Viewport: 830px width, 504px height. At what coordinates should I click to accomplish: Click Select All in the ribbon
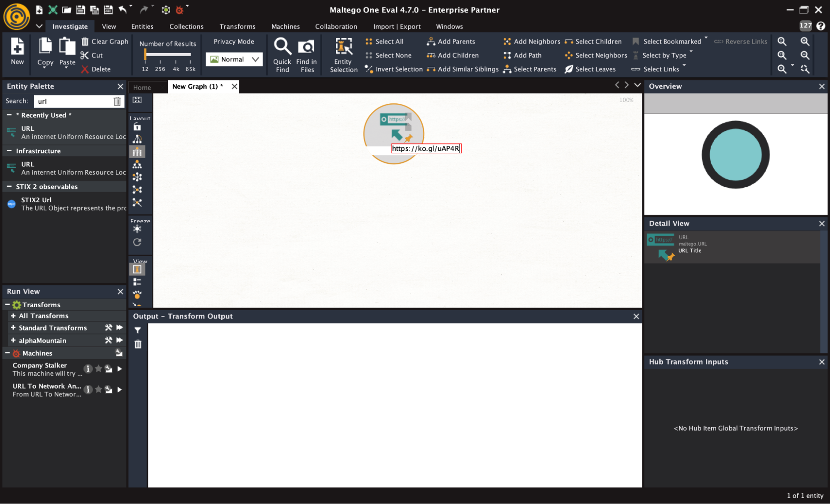click(x=384, y=42)
